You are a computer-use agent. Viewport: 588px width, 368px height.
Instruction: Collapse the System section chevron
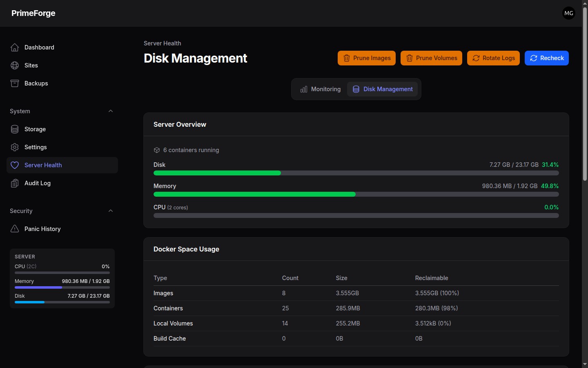point(111,111)
